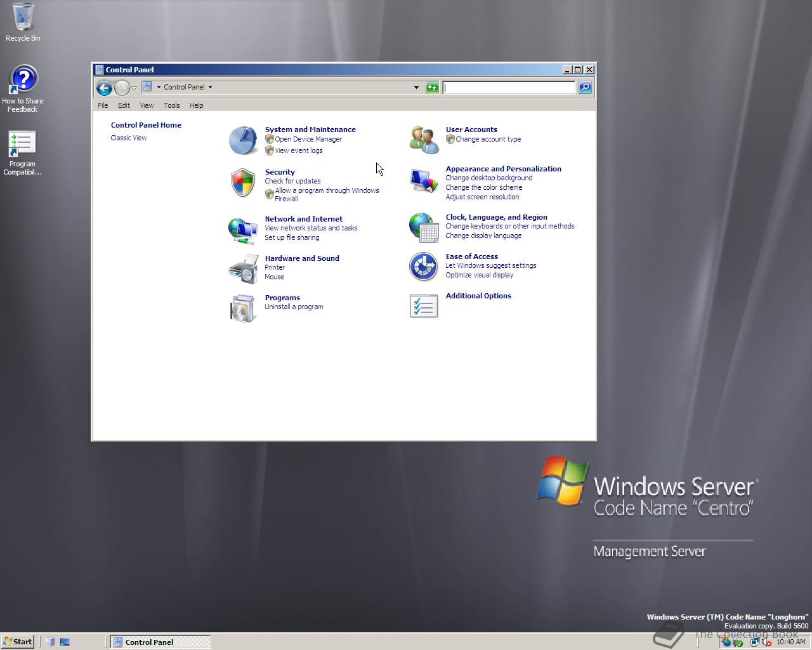Open the Ease of Access category heading
This screenshot has height=650, width=812.
click(471, 256)
